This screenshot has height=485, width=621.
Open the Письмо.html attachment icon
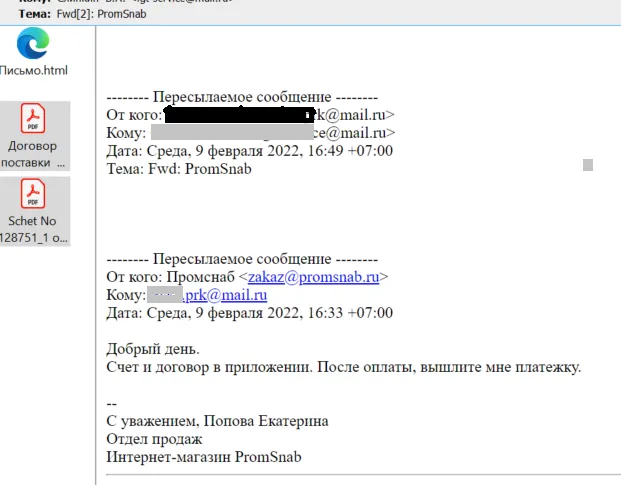pyautogui.click(x=33, y=43)
